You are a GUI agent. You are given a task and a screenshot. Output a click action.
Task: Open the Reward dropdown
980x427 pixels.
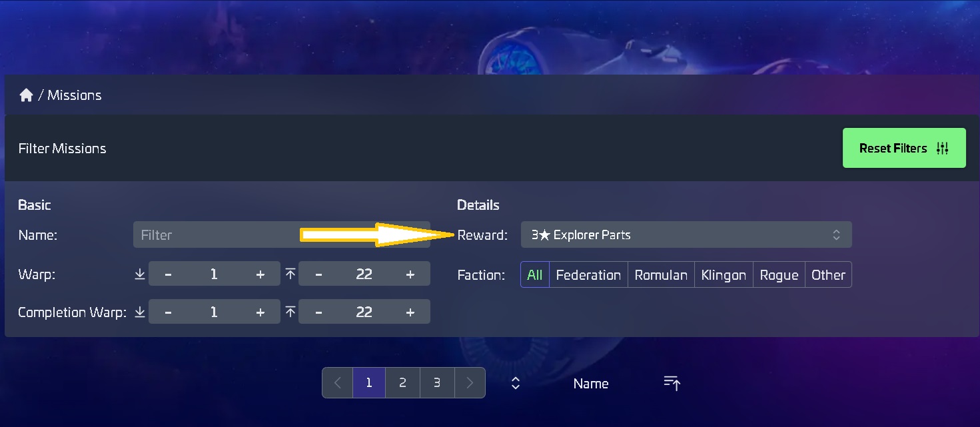click(686, 235)
